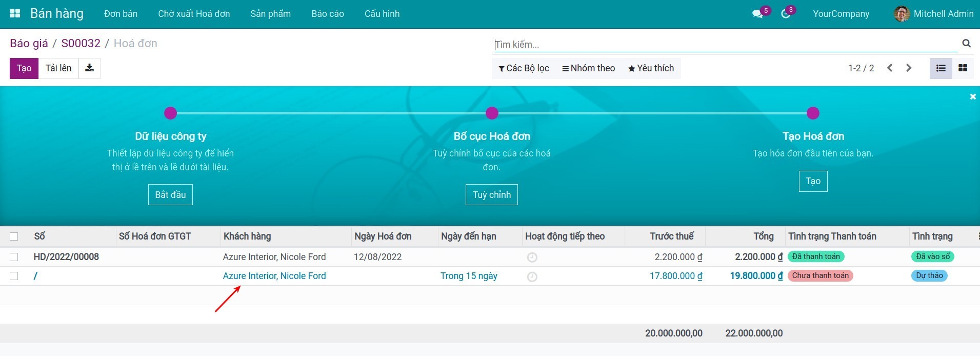Click the export download icon
980x356 pixels.
(89, 68)
